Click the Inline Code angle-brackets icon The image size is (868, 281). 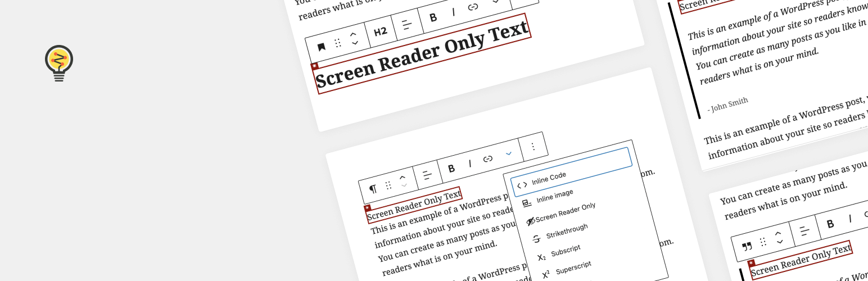click(x=522, y=185)
